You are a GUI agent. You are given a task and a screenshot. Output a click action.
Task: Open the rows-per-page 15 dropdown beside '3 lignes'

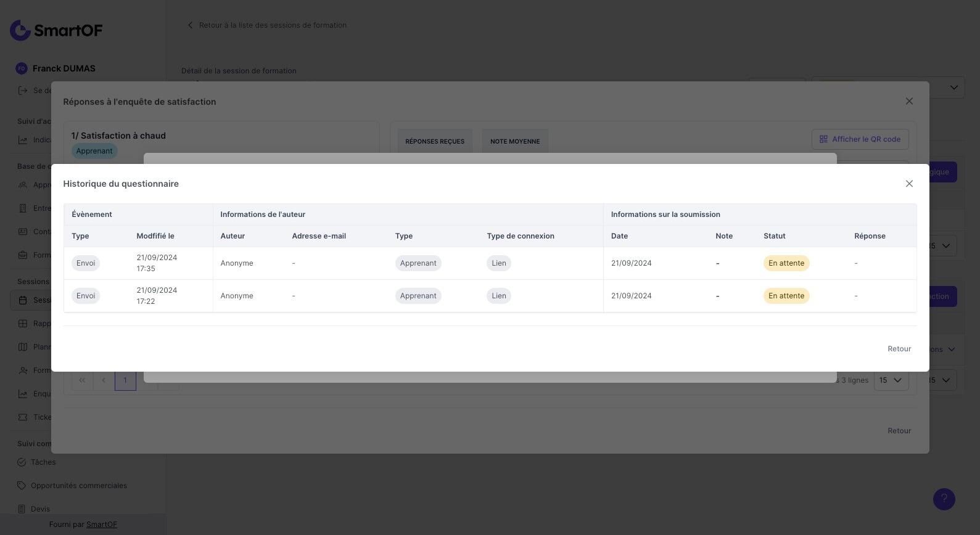(891, 380)
